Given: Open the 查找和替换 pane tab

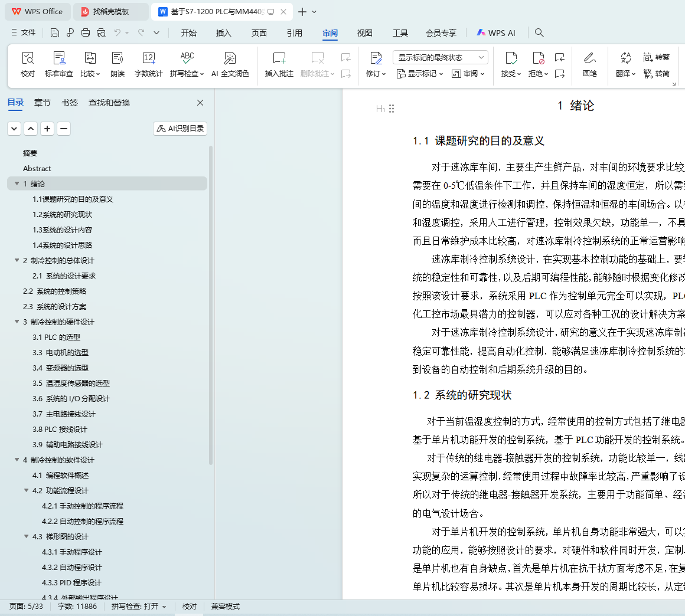Looking at the screenshot, I should coord(109,103).
